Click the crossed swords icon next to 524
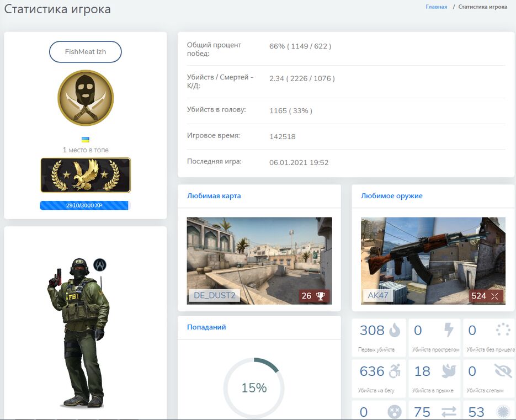The height and width of the screenshot is (420, 516). [x=494, y=296]
